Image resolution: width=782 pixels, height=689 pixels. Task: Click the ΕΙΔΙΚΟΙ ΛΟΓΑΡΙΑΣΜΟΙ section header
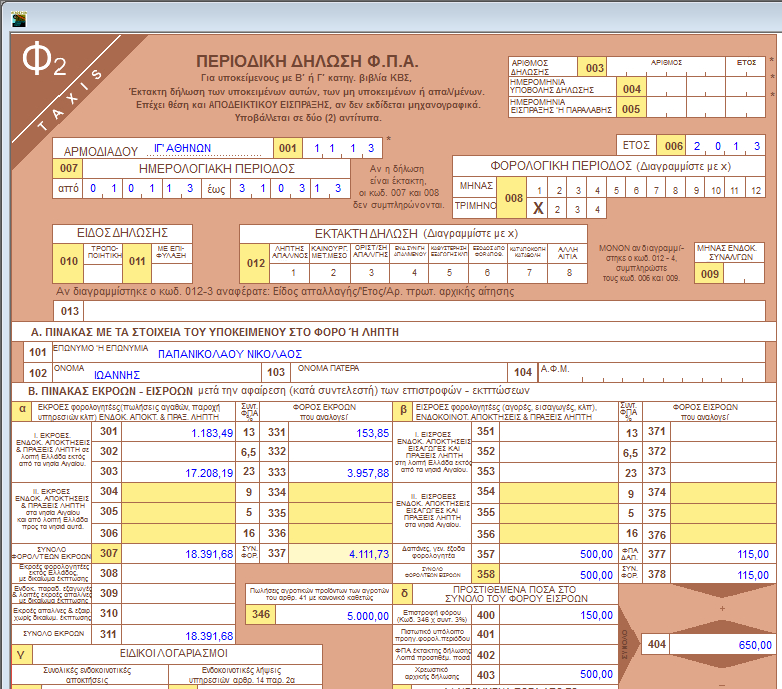[174, 653]
